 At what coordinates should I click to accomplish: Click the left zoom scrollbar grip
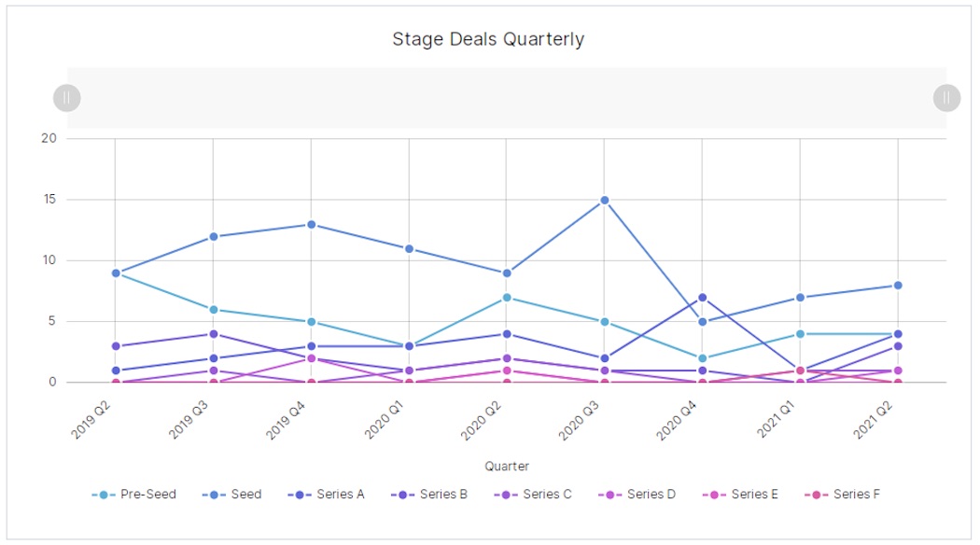(64, 97)
